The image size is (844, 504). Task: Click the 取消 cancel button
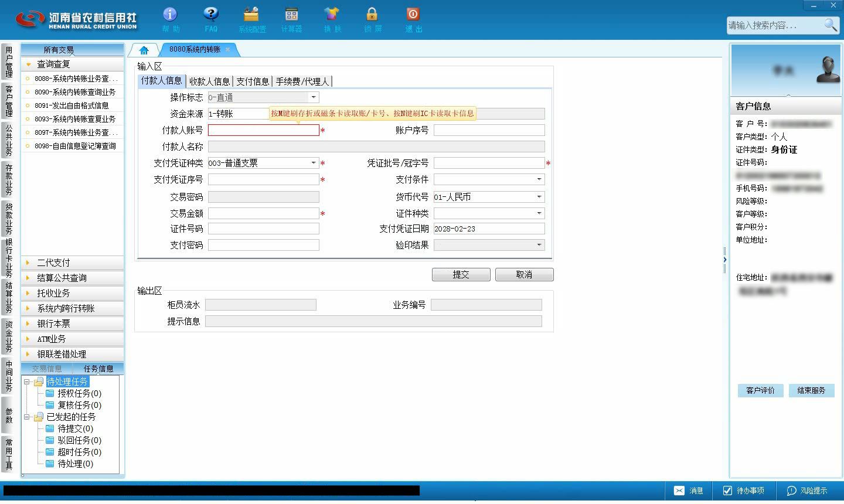(524, 274)
